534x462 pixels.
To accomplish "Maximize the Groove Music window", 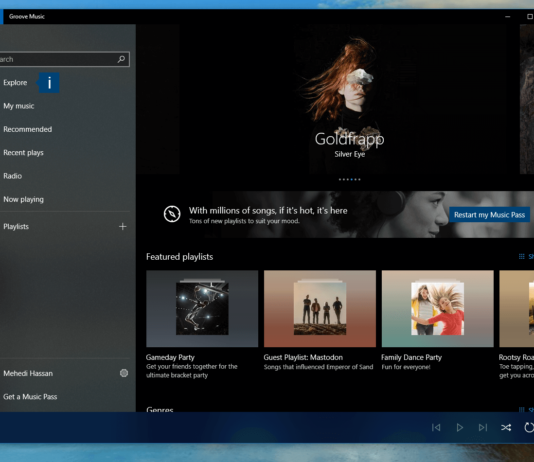I will 530,16.
